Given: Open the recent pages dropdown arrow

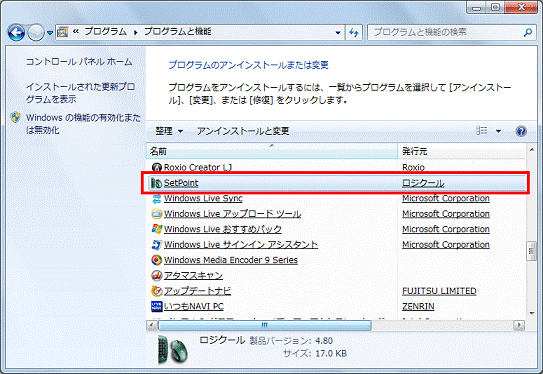Looking at the screenshot, I should coord(50,33).
